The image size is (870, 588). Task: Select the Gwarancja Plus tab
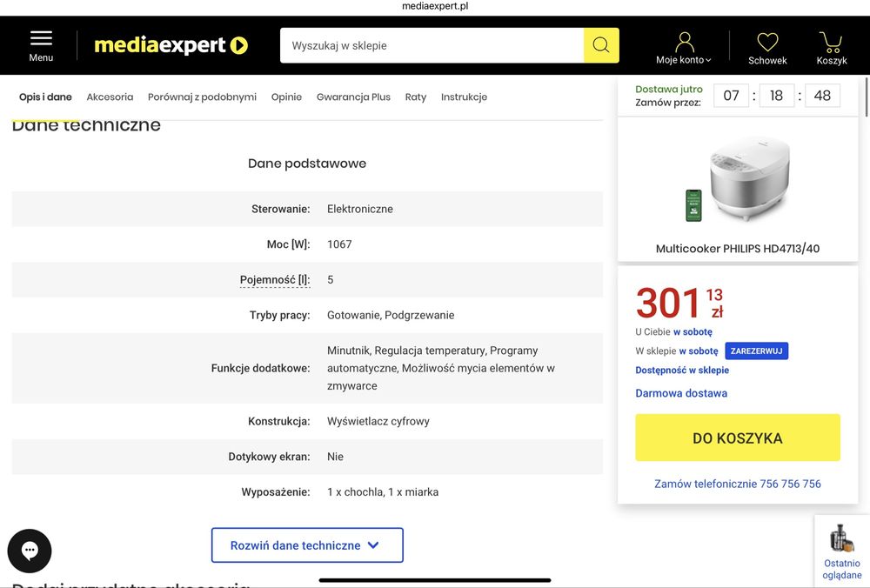point(353,97)
